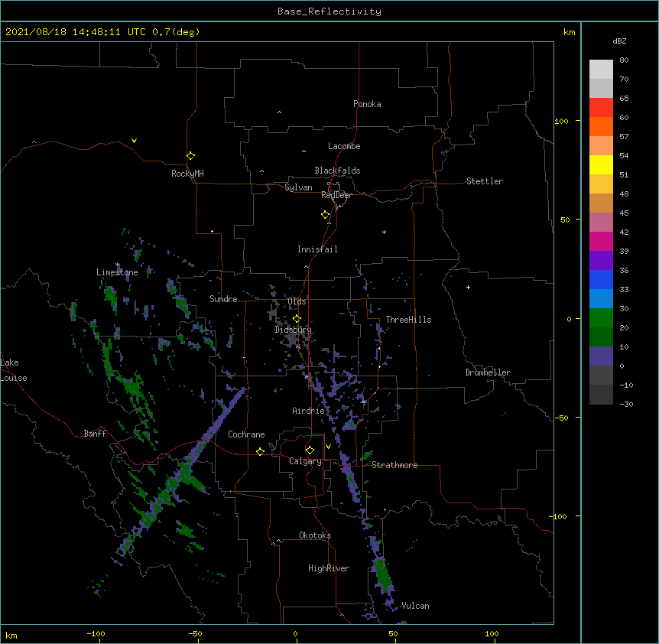Select the slate blue 0-10 dBZ swatch
The height and width of the screenshot is (644, 659).
coord(601,356)
